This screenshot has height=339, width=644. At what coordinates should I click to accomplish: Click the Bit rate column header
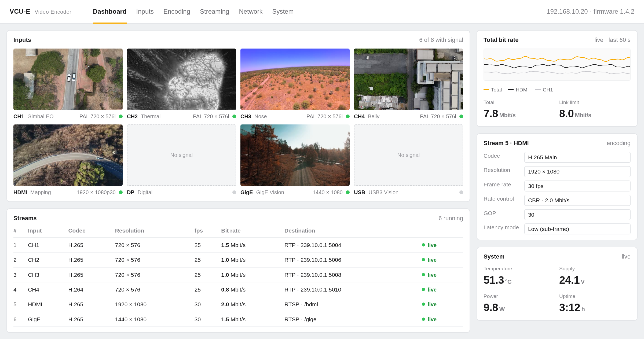231,231
